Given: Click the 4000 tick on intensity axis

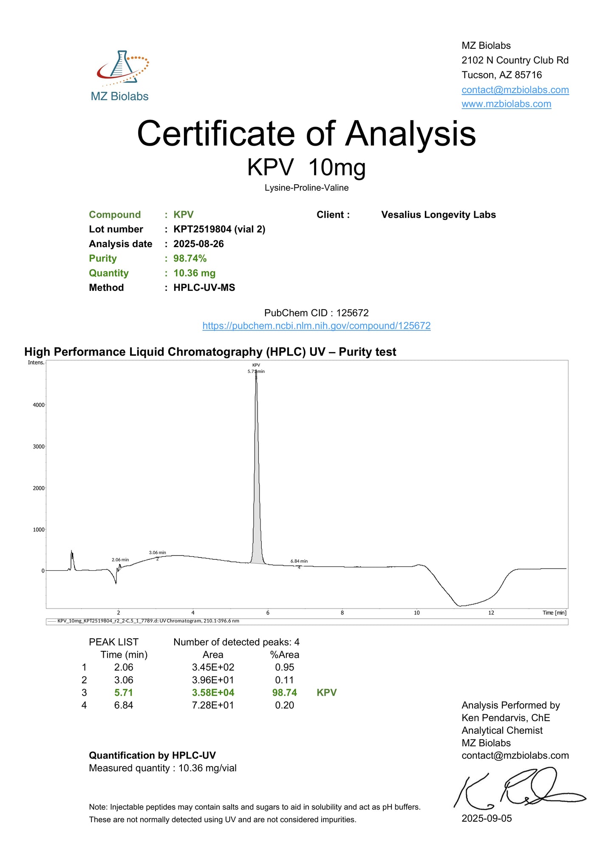Looking at the screenshot, I should pos(39,405).
